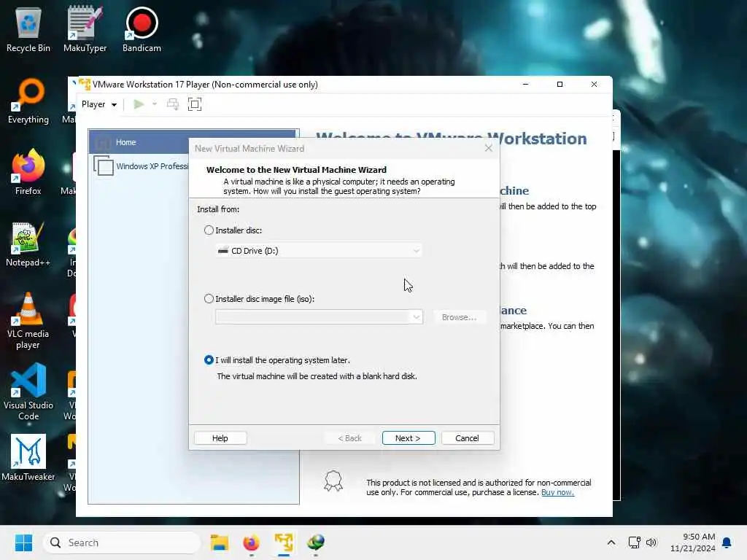This screenshot has width=747, height=560.
Task: Click the taskbar Search box
Action: click(122, 542)
